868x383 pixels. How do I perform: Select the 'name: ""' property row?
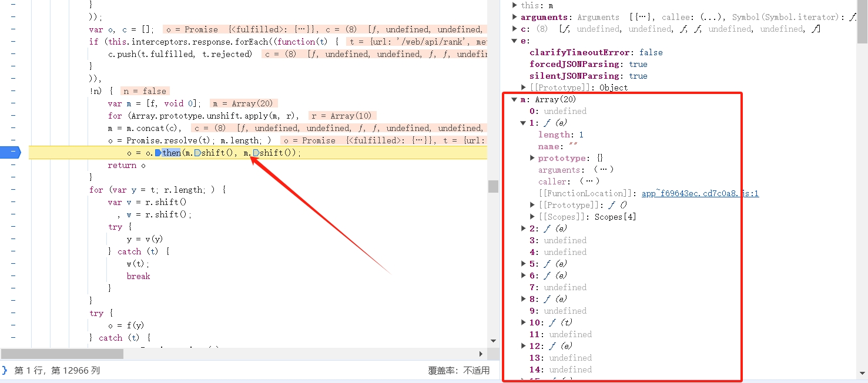[x=557, y=146]
